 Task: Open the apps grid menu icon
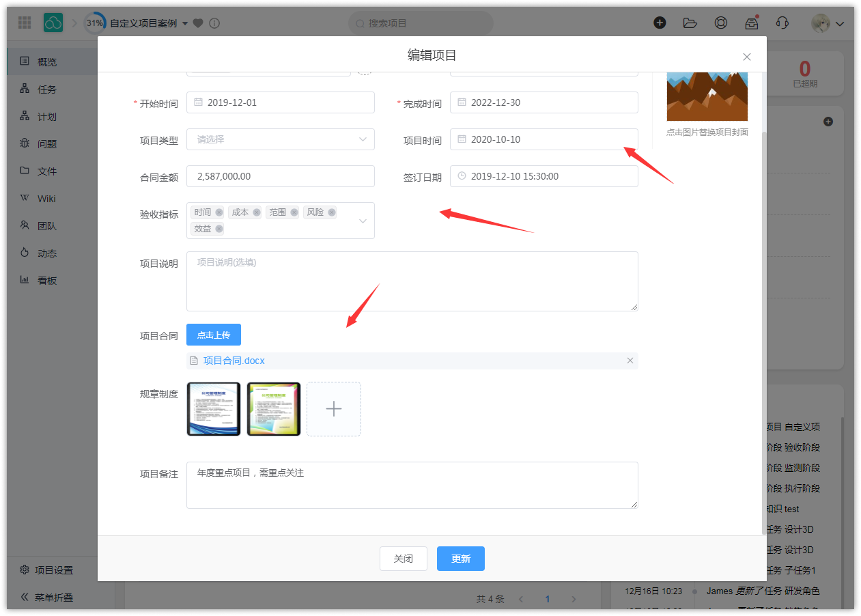25,23
